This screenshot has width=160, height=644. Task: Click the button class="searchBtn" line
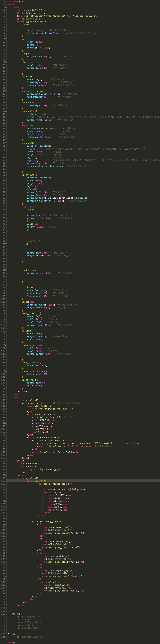64,446
